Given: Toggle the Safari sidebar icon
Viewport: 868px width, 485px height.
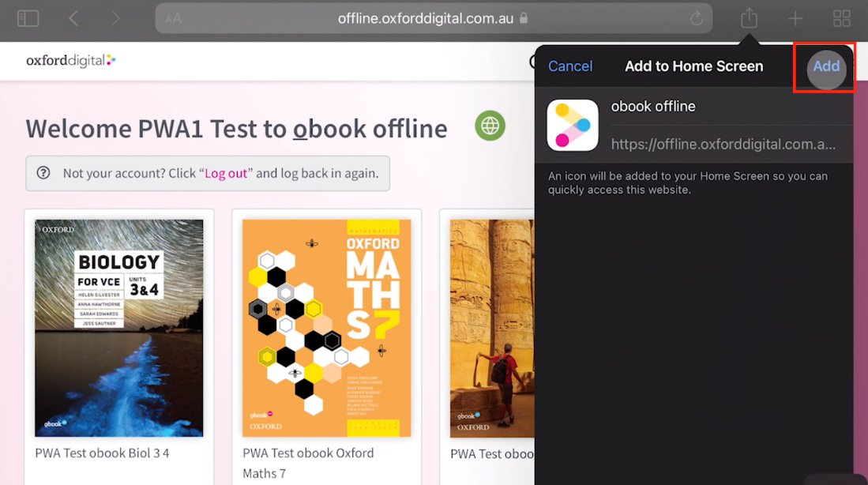Looking at the screenshot, I should point(28,18).
